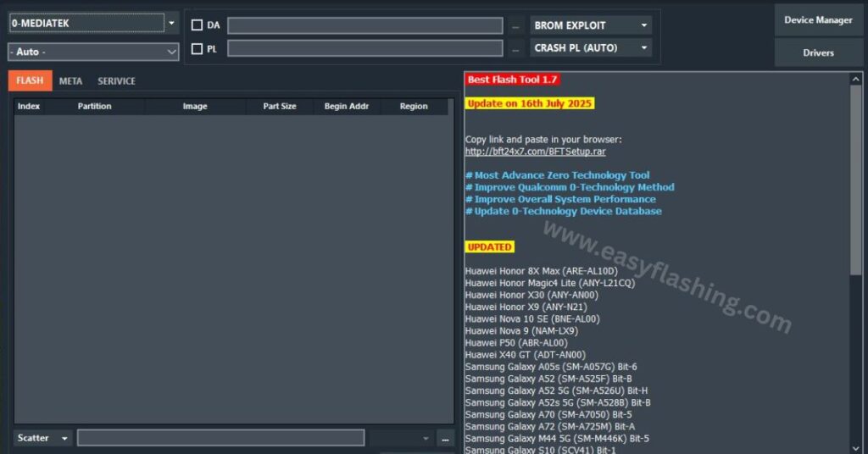The height and width of the screenshot is (454, 868).
Task: Click 'Copy link and paste in your browser' text
Action: (x=543, y=140)
